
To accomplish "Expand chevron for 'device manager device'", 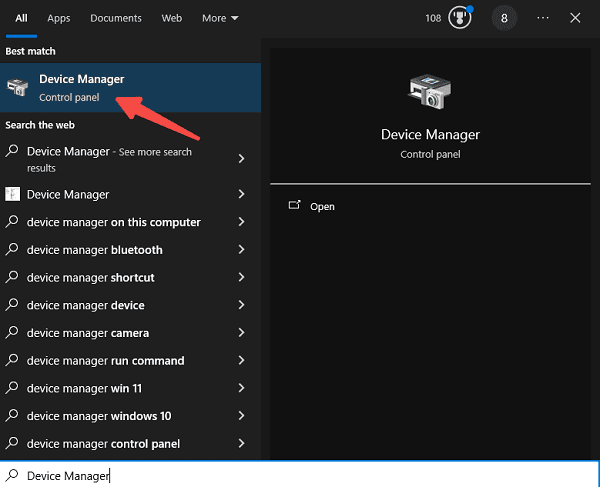I will [x=241, y=305].
